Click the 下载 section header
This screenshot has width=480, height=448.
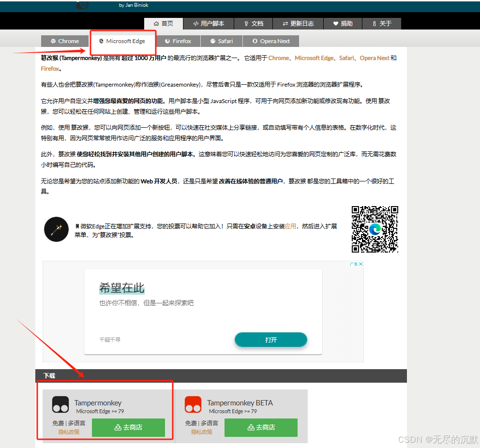tap(221, 376)
